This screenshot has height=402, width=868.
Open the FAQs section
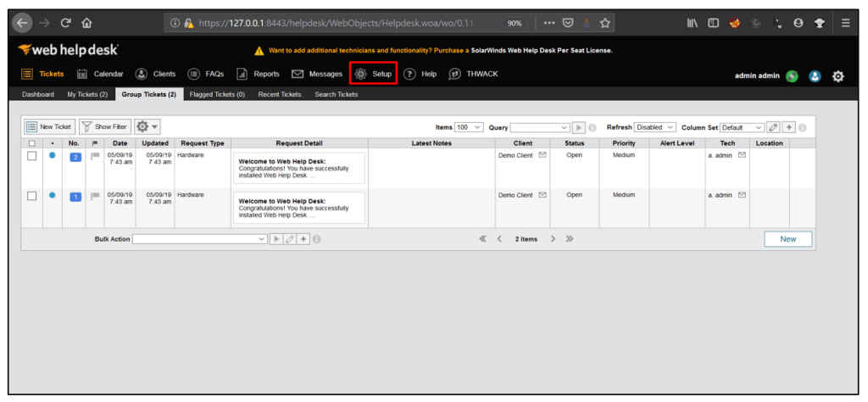206,74
